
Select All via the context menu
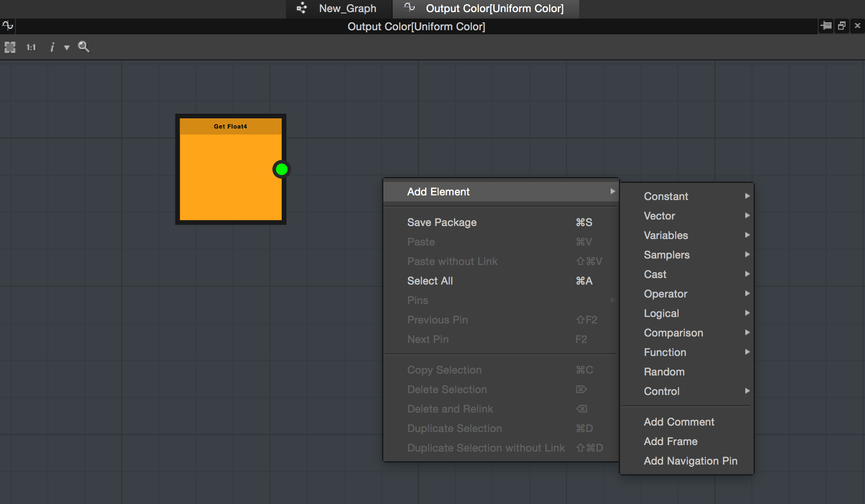[430, 281]
